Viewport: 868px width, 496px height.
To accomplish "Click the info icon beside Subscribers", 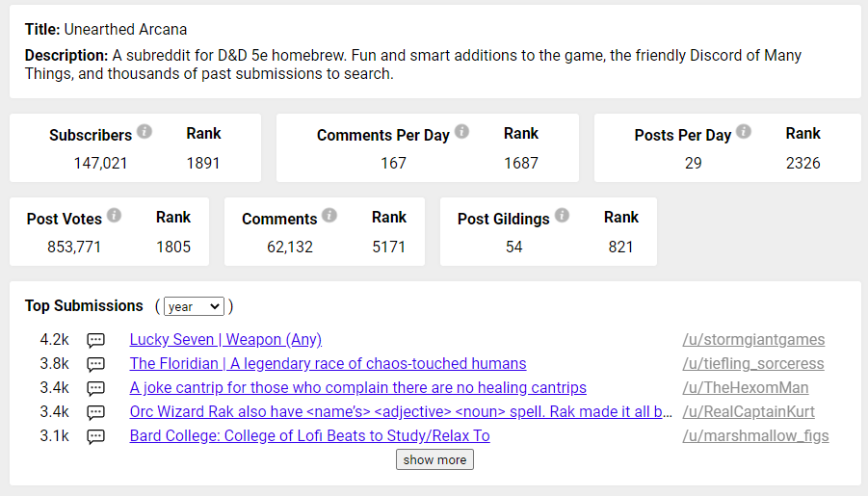I will [145, 131].
